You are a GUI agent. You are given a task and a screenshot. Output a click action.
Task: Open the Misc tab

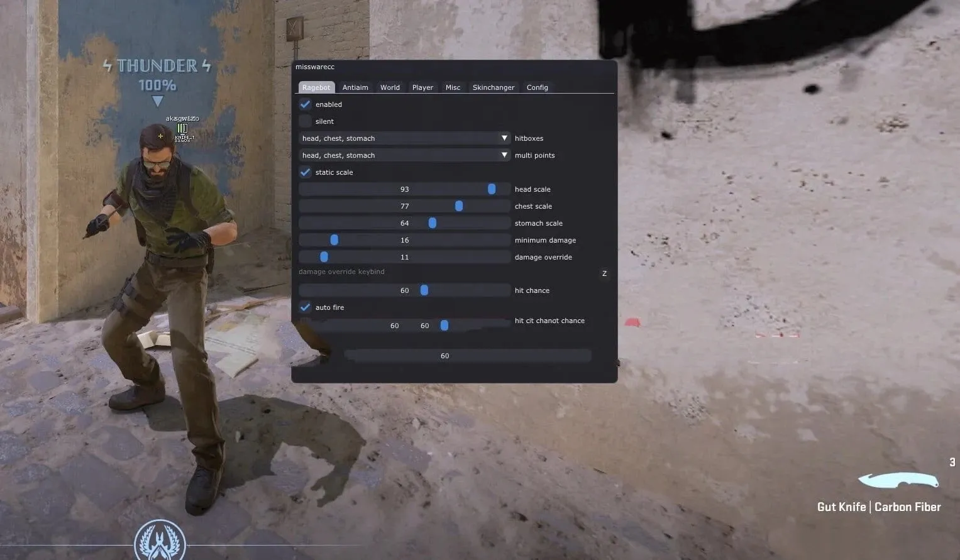pos(453,87)
